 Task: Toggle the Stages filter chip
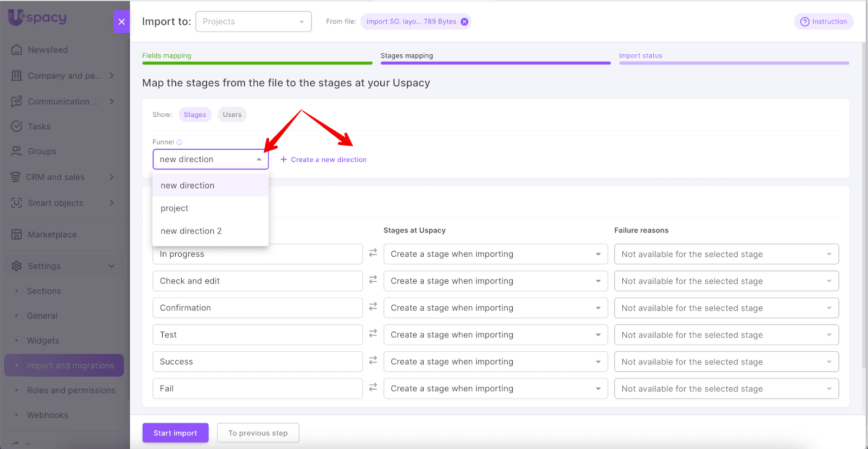[195, 115]
